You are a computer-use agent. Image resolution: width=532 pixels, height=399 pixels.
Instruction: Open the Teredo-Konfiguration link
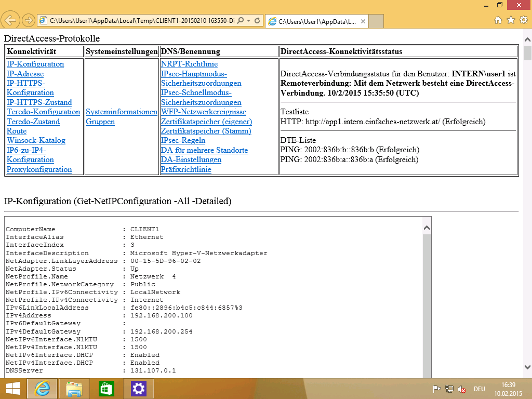tap(44, 112)
